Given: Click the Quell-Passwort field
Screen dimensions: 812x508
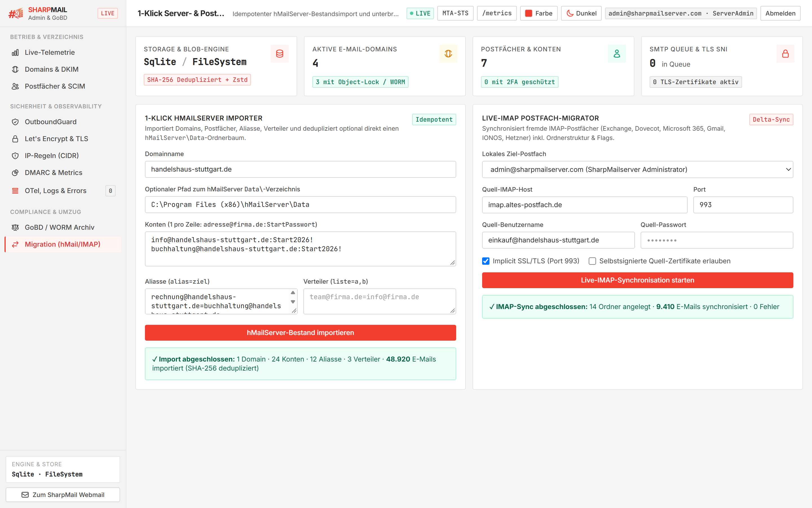Looking at the screenshot, I should point(717,240).
